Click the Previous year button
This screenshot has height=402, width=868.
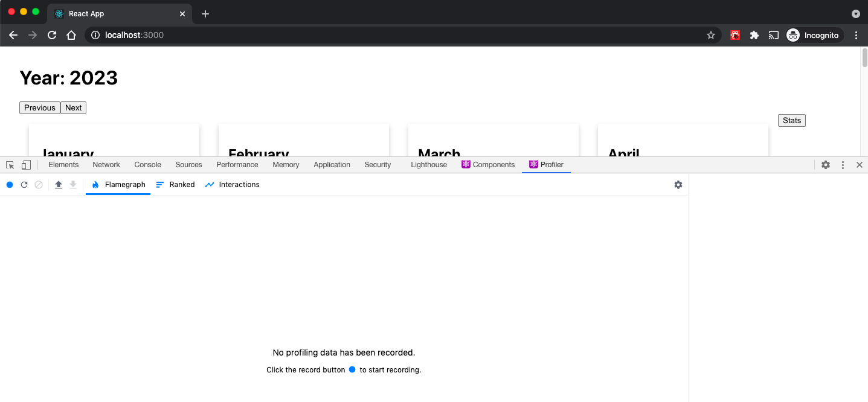[x=40, y=107]
